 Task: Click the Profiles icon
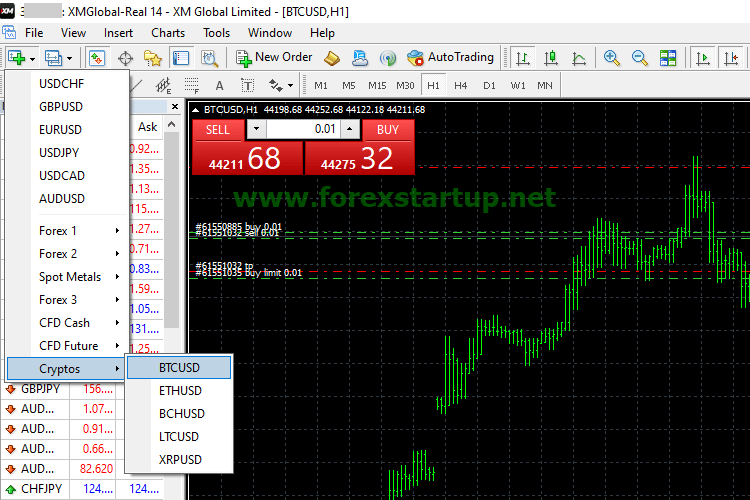pos(53,58)
